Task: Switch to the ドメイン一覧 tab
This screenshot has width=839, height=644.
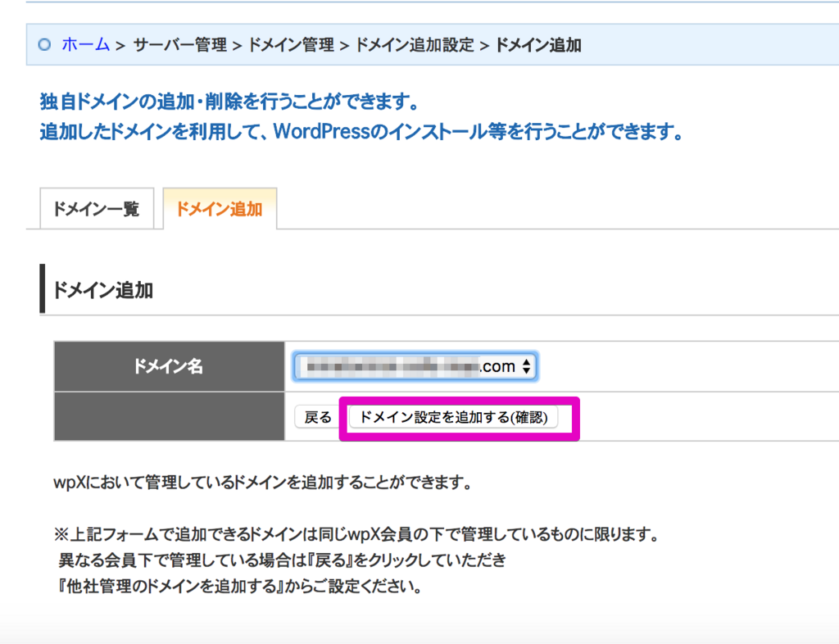Action: tap(97, 209)
